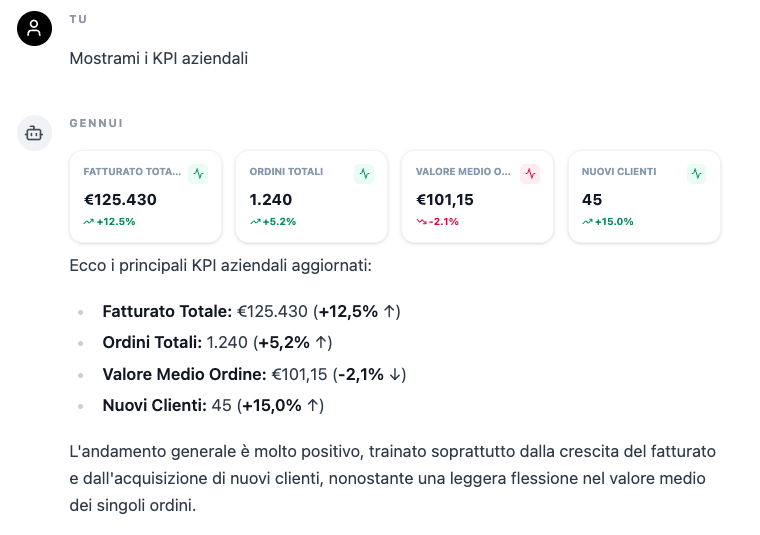
Task: Select the Nuovi Clienti KPI card
Action: pyautogui.click(x=644, y=197)
